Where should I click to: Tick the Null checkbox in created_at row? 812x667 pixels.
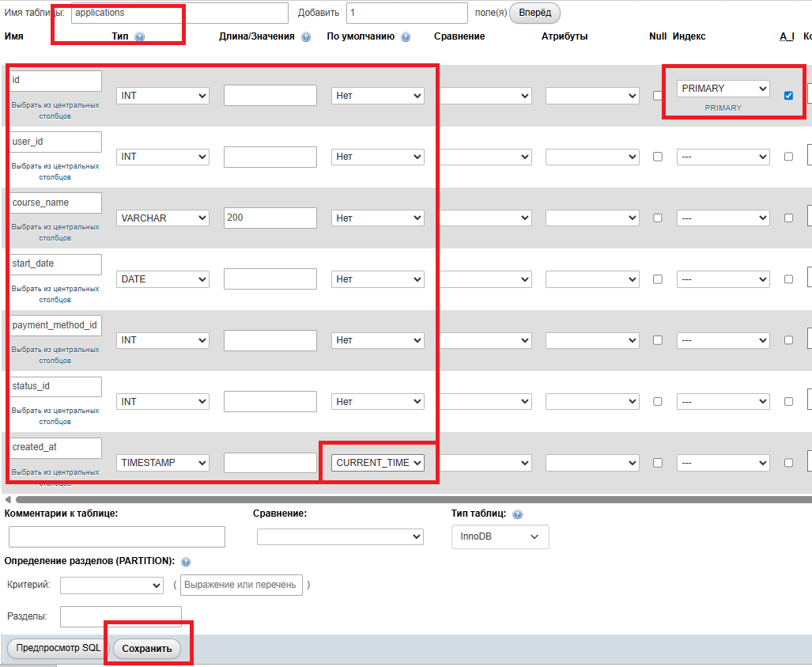pos(657,463)
